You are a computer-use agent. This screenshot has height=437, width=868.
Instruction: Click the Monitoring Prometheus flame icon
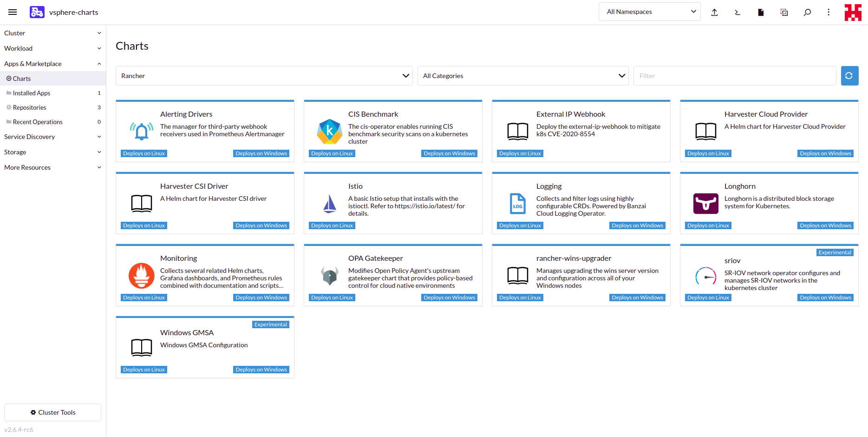[x=142, y=276]
